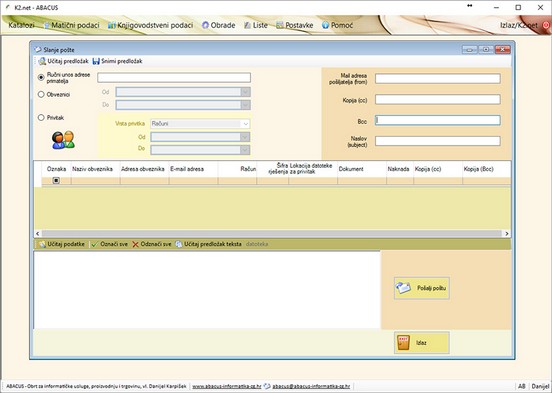Click the E-mail adresa column header

pos(193,169)
